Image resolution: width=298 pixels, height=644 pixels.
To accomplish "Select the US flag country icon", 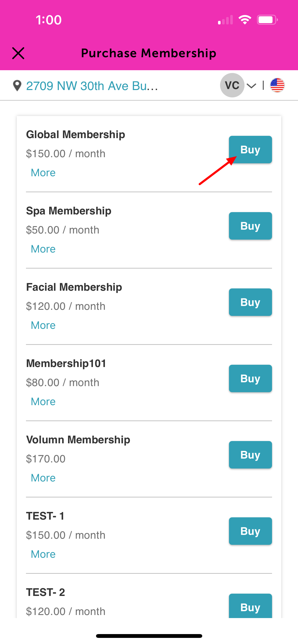I will (277, 85).
